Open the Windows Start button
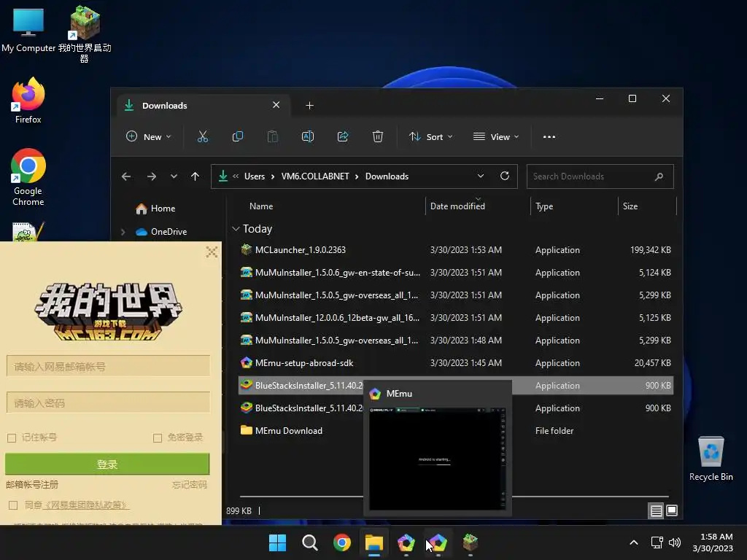 [x=277, y=542]
